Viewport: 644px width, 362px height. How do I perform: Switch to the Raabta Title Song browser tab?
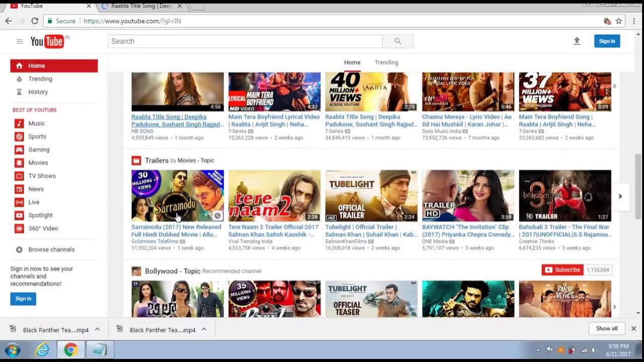(x=141, y=6)
